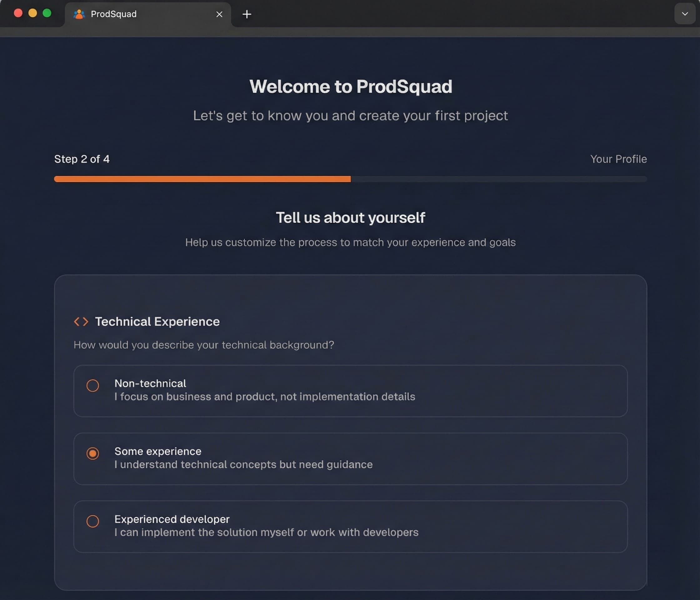Click the Welcome to ProdSquad heading

(x=351, y=86)
